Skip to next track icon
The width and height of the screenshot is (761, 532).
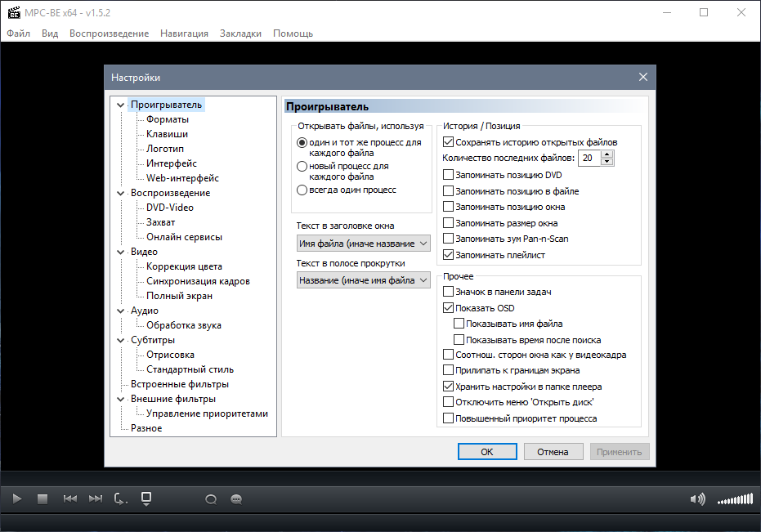(x=96, y=498)
